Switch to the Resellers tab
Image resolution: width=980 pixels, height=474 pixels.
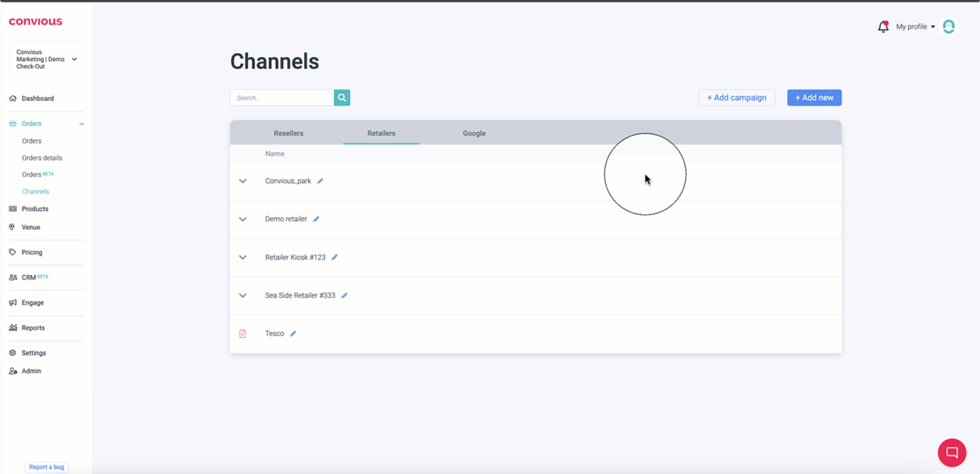tap(288, 134)
